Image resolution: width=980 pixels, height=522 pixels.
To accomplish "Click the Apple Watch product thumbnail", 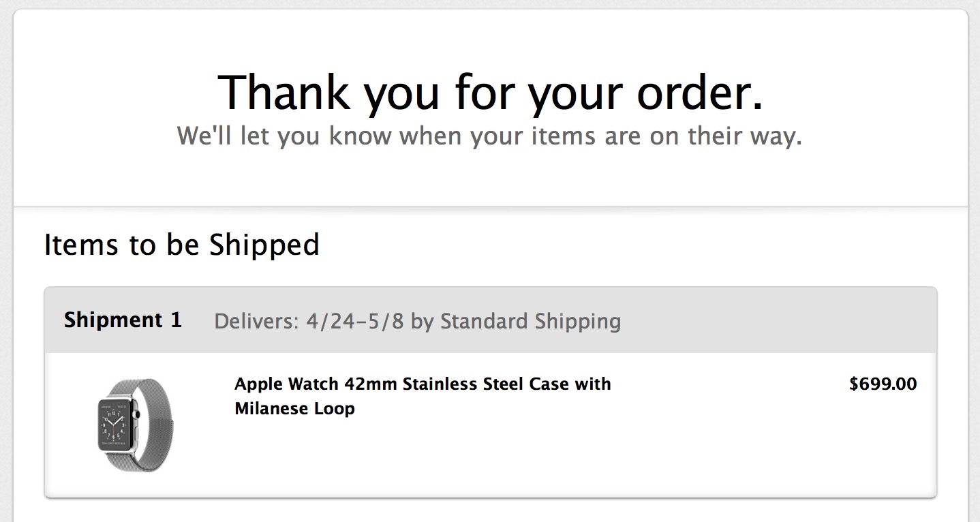I will [135, 425].
